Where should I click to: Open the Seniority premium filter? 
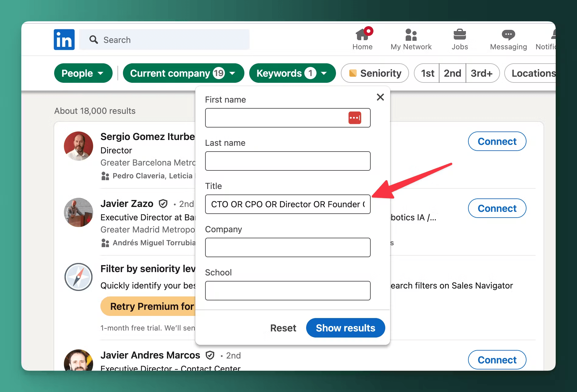tap(375, 73)
